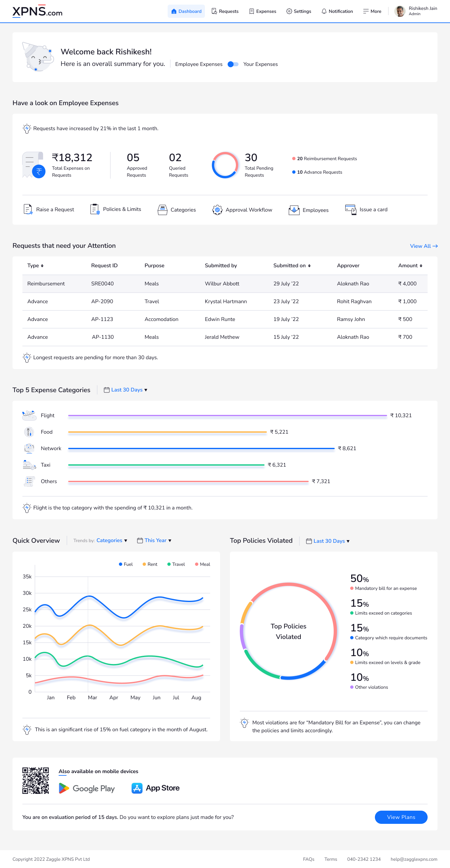
Task: Open the Terms footer link
Action: coord(331,859)
